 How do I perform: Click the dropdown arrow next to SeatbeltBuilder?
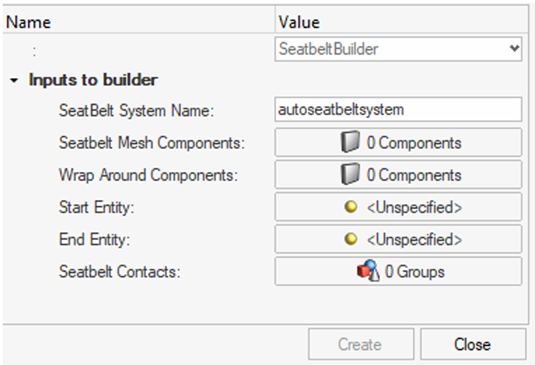[514, 48]
